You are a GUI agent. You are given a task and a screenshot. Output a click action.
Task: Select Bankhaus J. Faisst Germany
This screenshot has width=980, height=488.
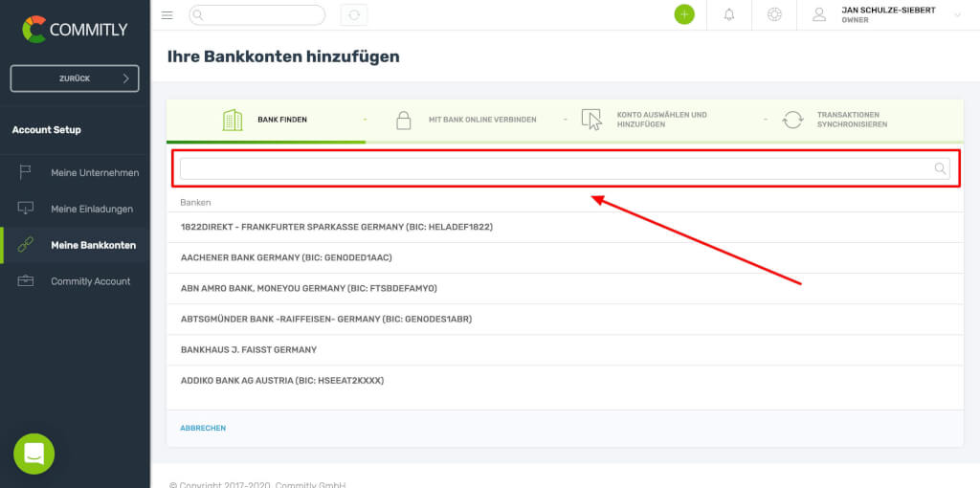tap(565, 350)
